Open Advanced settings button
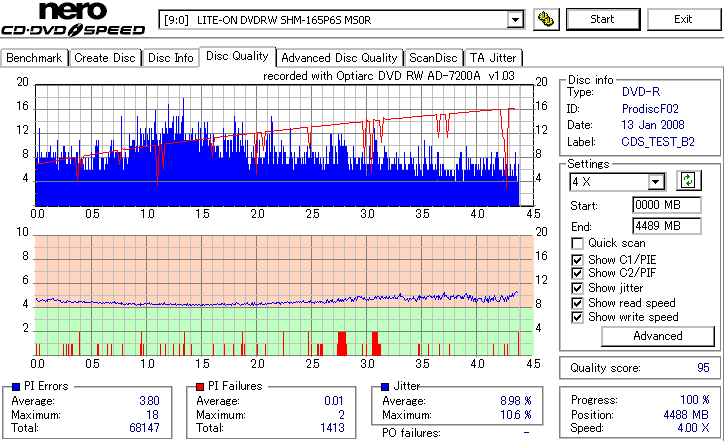Screen dimensions: 724x441 (658, 336)
